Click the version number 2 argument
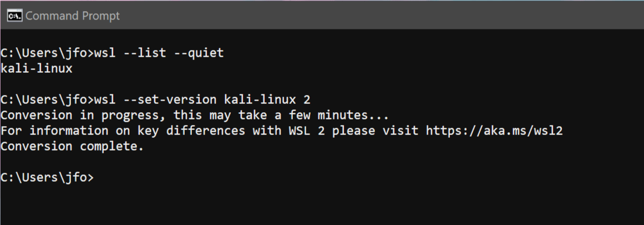Screen dimensions: 644x225 pyautogui.click(x=307, y=100)
